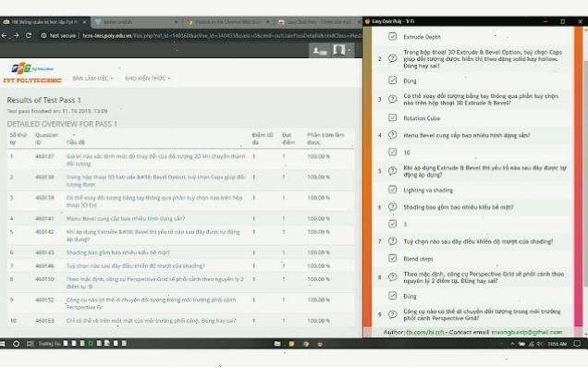This screenshot has width=588, height=368.
Task: Click the help icon beside question 9
Action: tap(392, 314)
